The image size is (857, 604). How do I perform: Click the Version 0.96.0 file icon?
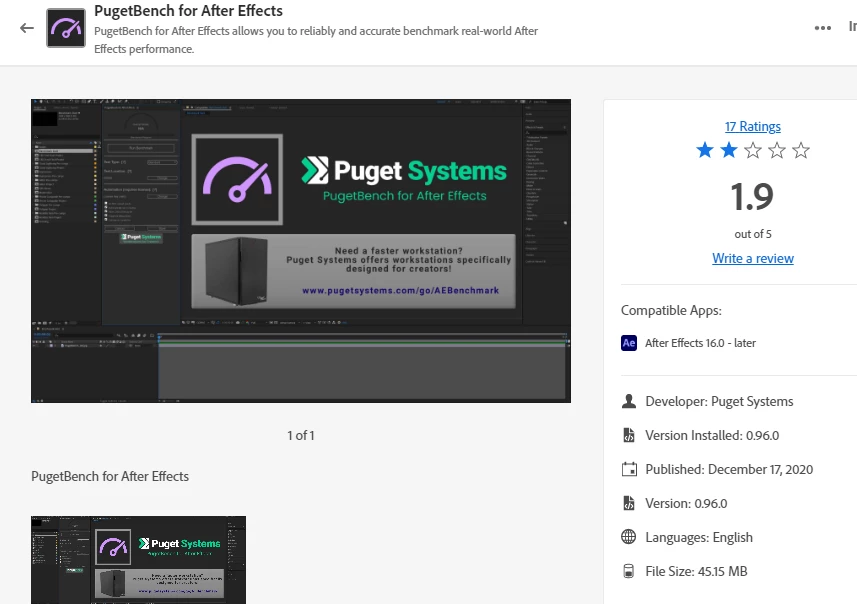coord(629,503)
